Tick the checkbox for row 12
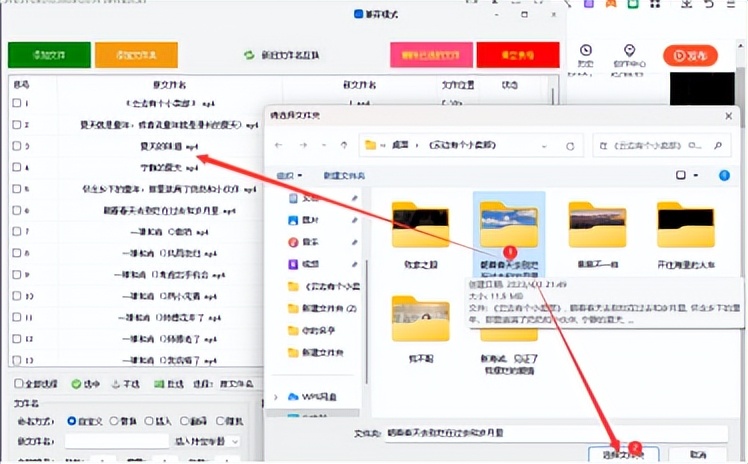Viewport: 748px width, 464px height. click(x=17, y=339)
